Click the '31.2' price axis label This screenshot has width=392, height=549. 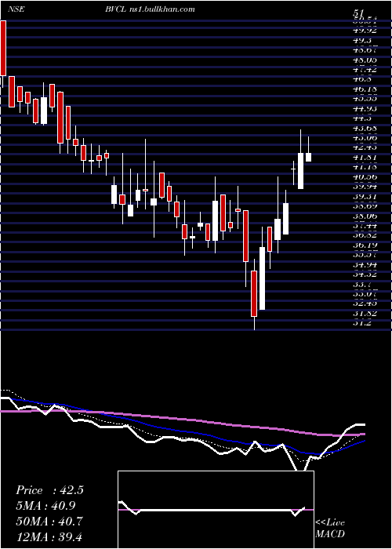[x=362, y=323]
